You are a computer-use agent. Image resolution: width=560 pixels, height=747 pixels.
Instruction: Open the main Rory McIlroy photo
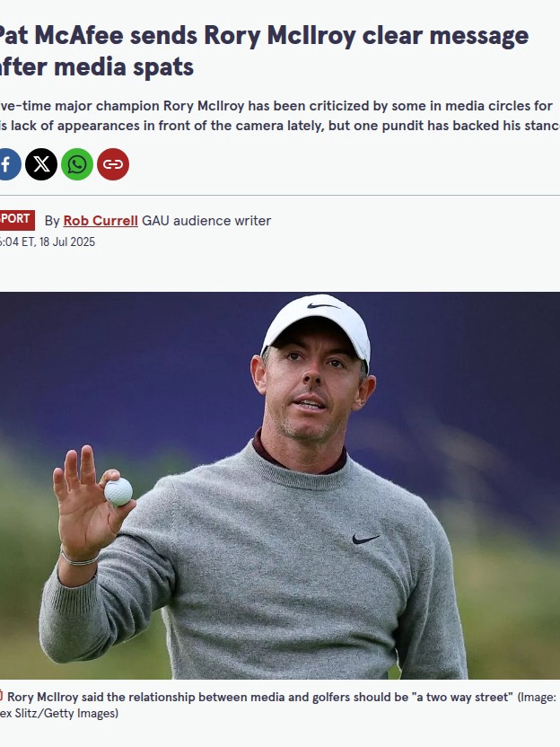280,486
